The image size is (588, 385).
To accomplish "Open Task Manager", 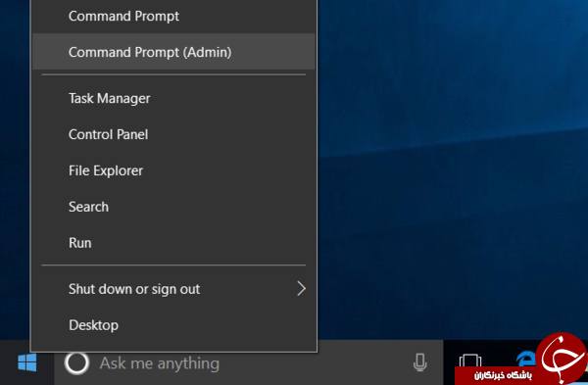I will [x=173, y=98].
